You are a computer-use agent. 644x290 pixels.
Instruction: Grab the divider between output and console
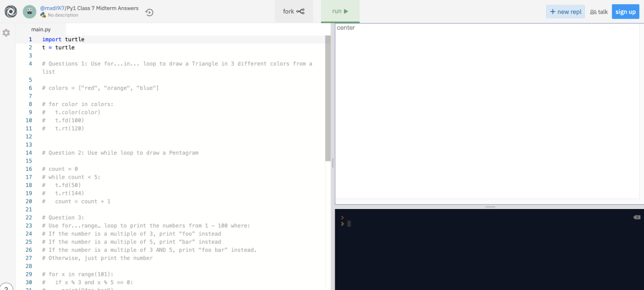pos(490,207)
